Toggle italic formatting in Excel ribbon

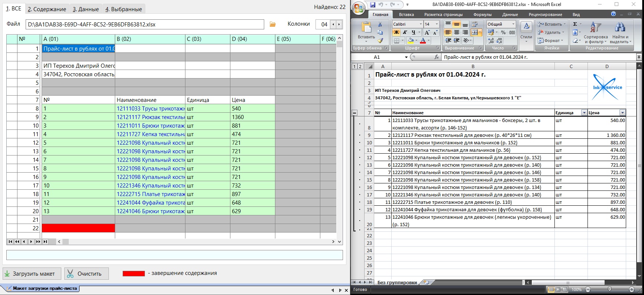(x=405, y=32)
